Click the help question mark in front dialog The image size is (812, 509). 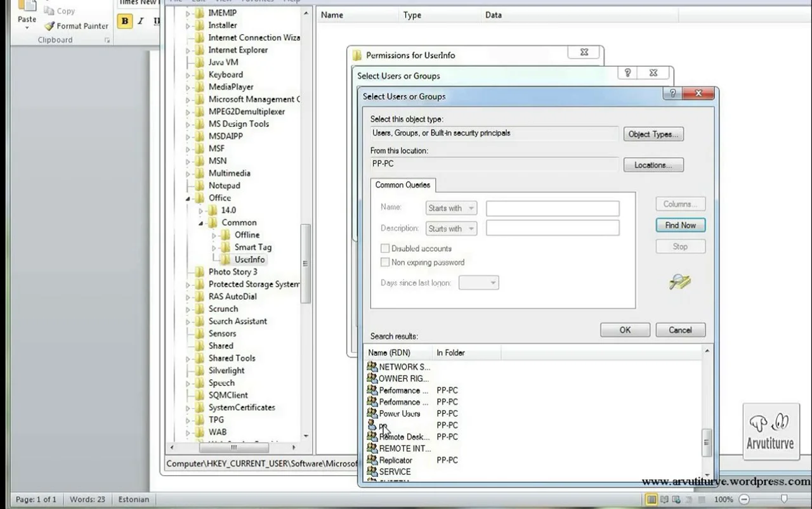pyautogui.click(x=672, y=94)
